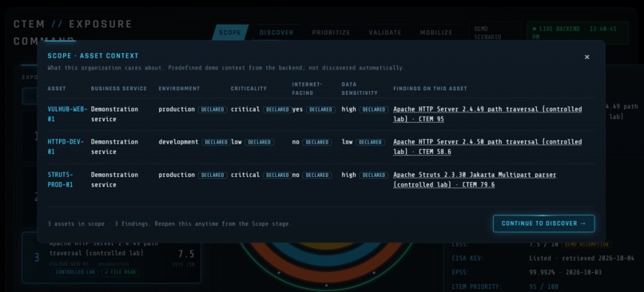Click DECLARED badge beside HTTPD-DEV-01 internet-facing no
This screenshot has height=292, width=644.
pos(316,142)
